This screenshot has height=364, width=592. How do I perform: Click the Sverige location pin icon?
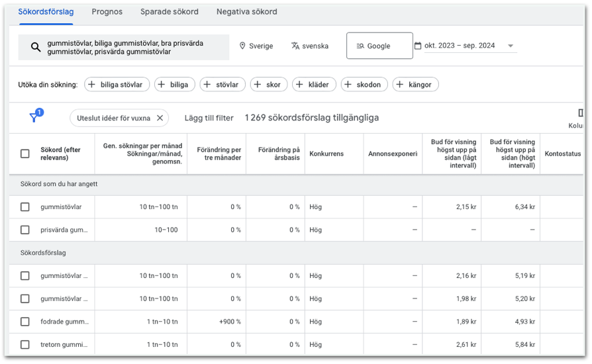point(242,46)
